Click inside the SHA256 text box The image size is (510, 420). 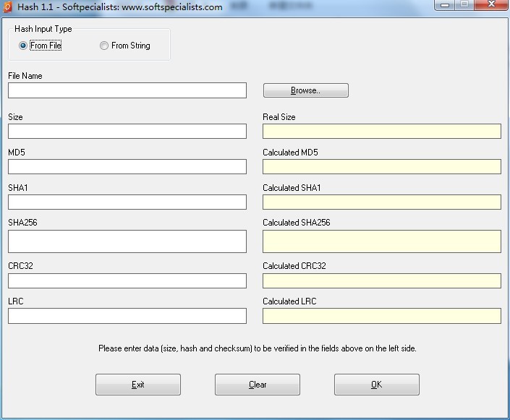tap(127, 241)
